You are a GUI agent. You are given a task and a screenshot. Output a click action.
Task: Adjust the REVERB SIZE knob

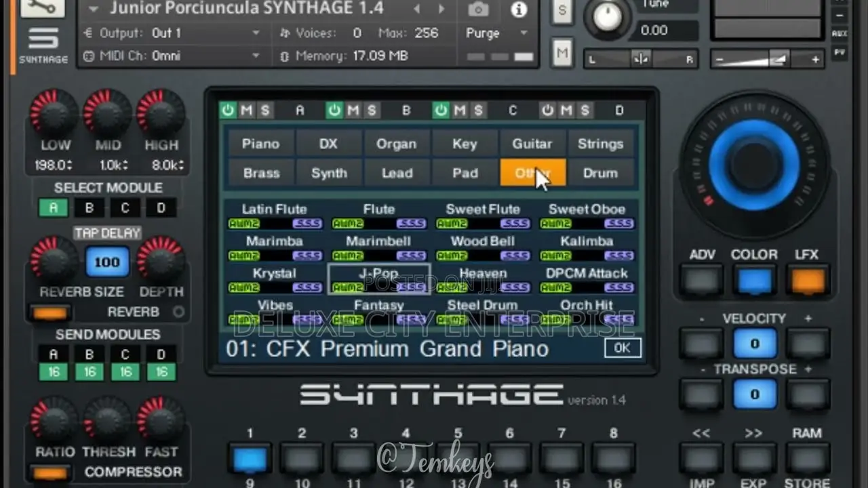[54, 260]
